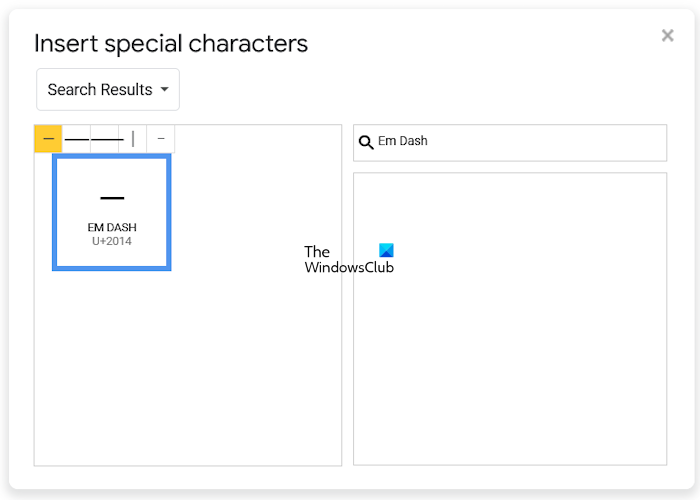Close the Insert special characters dialog
The height and width of the screenshot is (500, 700).
(x=667, y=36)
